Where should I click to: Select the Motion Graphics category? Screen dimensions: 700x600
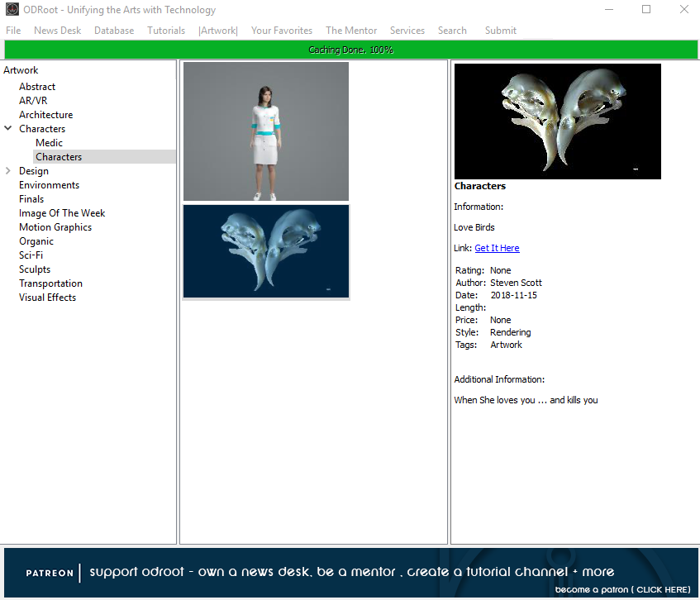(55, 227)
